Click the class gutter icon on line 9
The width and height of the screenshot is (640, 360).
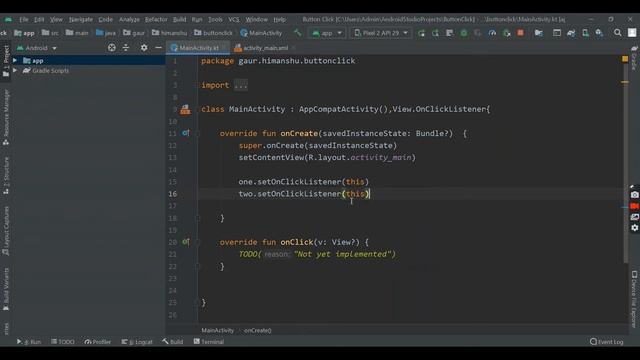[x=185, y=109]
